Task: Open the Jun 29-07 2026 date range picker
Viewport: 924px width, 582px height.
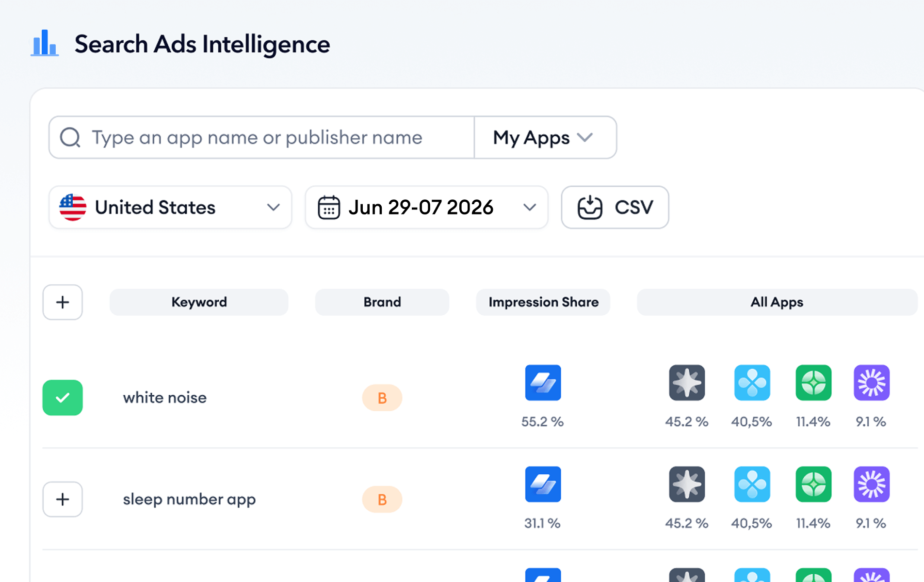Action: 426,207
